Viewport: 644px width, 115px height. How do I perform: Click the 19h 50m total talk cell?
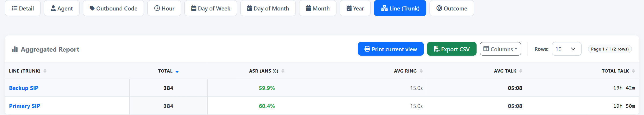click(624, 106)
